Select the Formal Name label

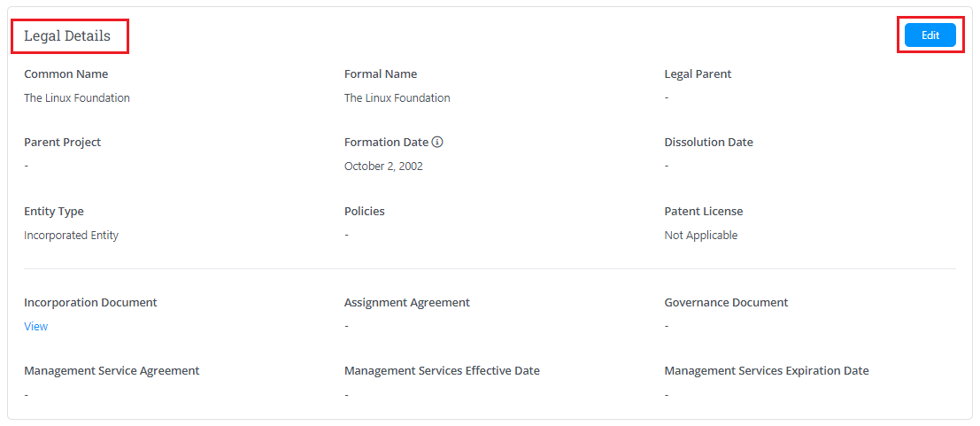[x=381, y=74]
